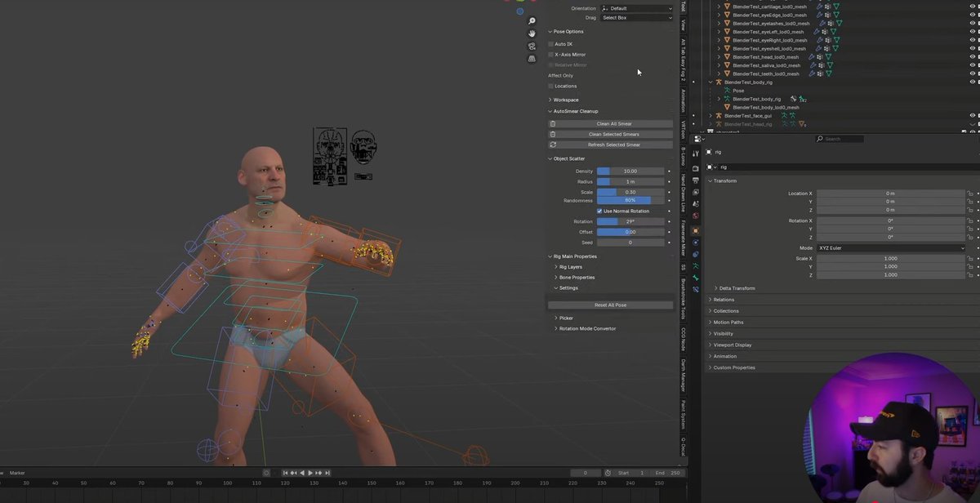The width and height of the screenshot is (980, 503).
Task: Click modifier wrench icon on BlenderTest_head_lod0_mesh row
Action: pos(811,57)
